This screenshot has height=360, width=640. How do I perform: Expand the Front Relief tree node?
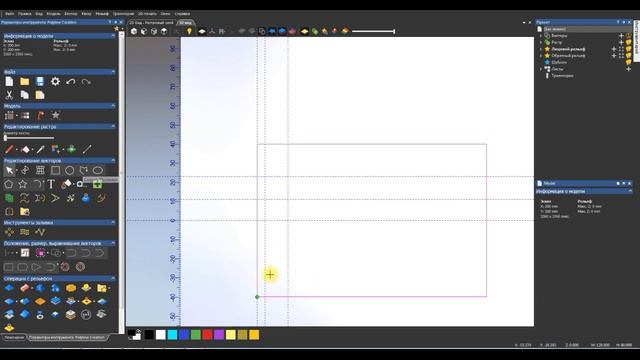pos(541,49)
